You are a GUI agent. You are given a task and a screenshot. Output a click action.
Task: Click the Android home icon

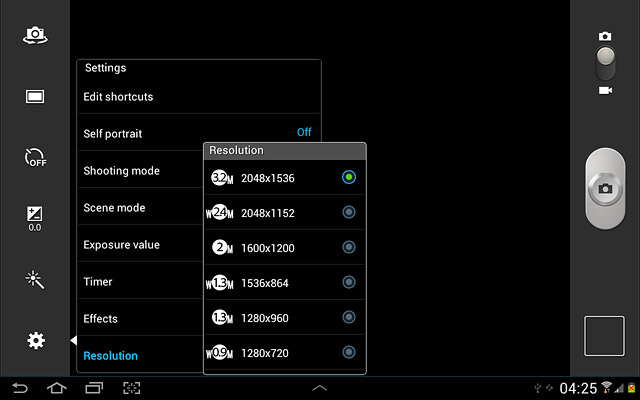pos(56,388)
